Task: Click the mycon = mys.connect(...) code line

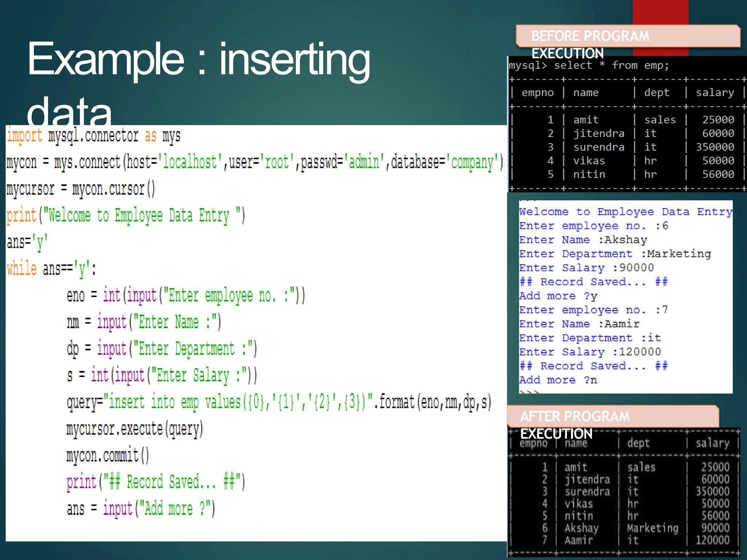Action: coord(255,162)
